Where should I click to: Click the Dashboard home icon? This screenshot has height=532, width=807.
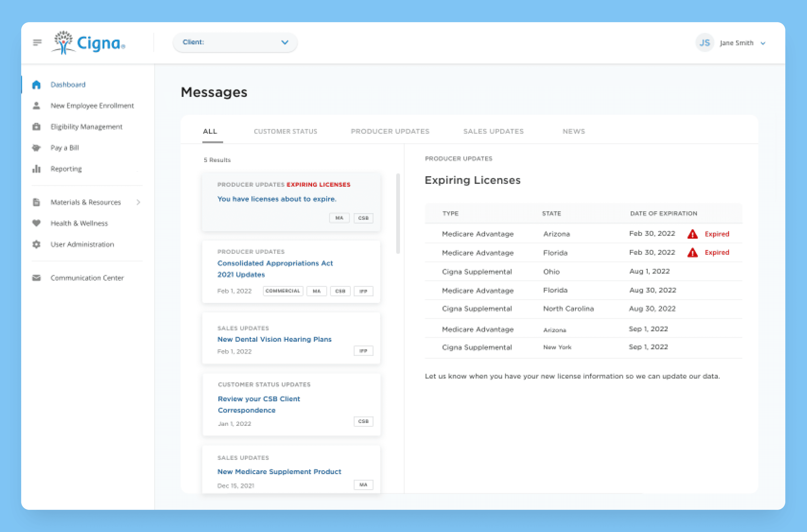(x=36, y=84)
